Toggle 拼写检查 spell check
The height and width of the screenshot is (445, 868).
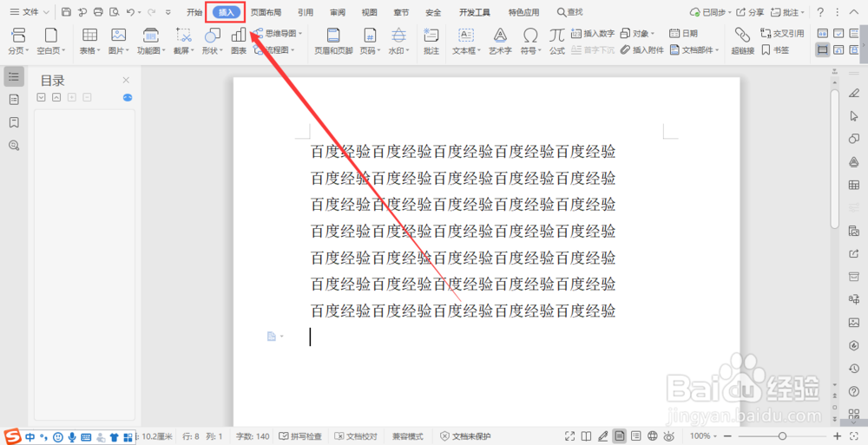tap(299, 436)
